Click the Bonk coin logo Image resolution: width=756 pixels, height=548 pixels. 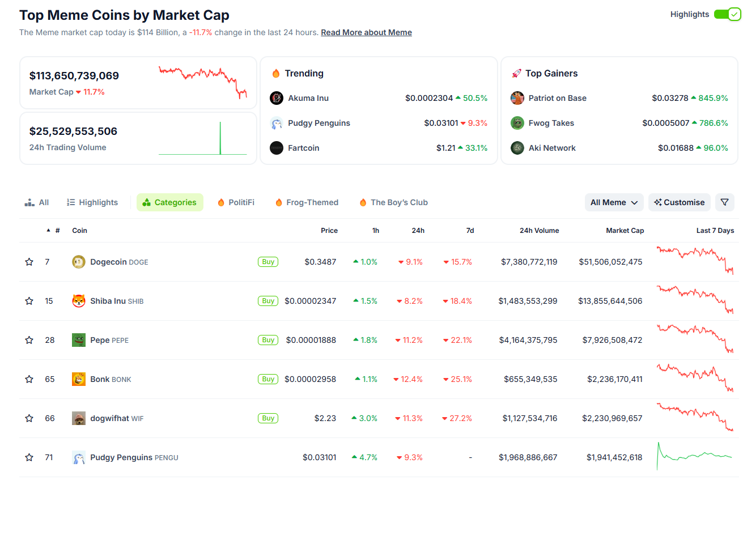(79, 379)
